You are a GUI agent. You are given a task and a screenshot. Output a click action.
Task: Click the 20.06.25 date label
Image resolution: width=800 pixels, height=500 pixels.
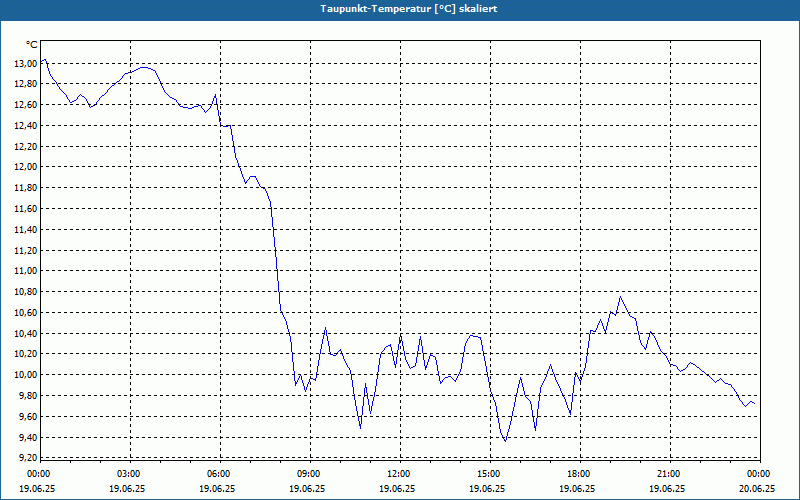757,488
